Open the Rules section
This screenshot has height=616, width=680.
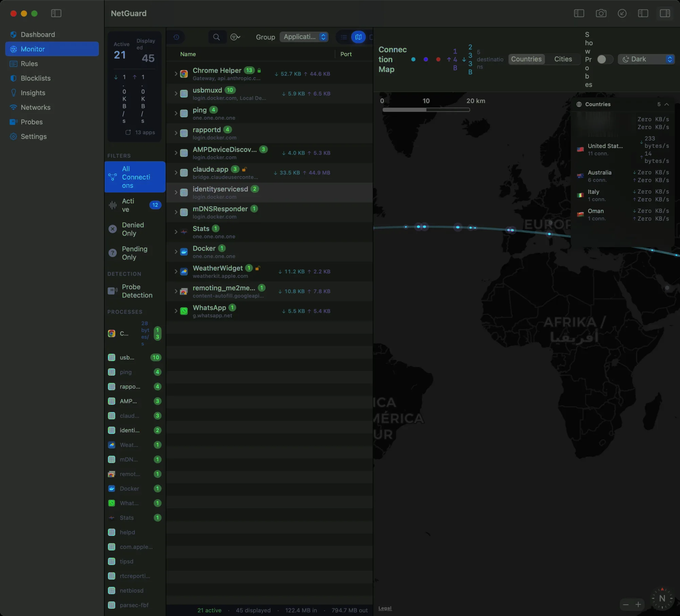[52, 64]
